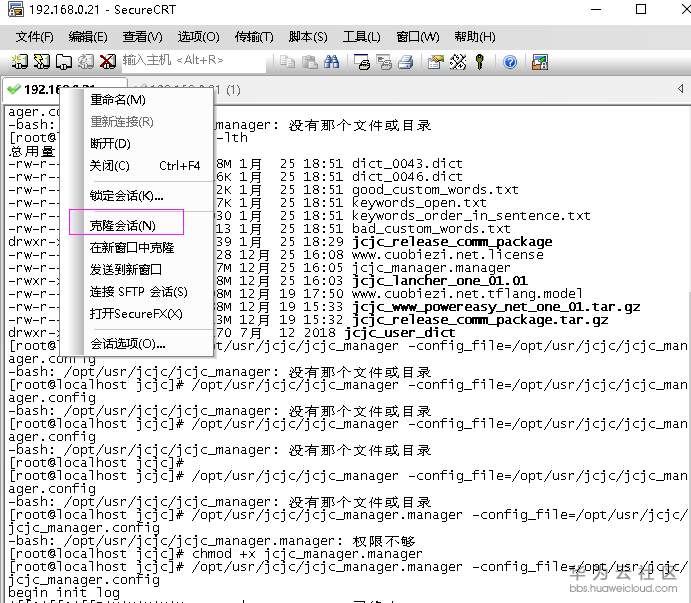691x603 pixels.
Task: Click the grayed Reconnect toolbar icon
Action: (86, 62)
